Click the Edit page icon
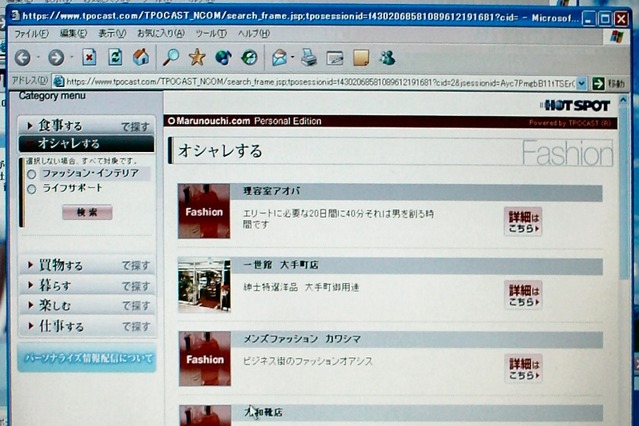 pos(335,58)
